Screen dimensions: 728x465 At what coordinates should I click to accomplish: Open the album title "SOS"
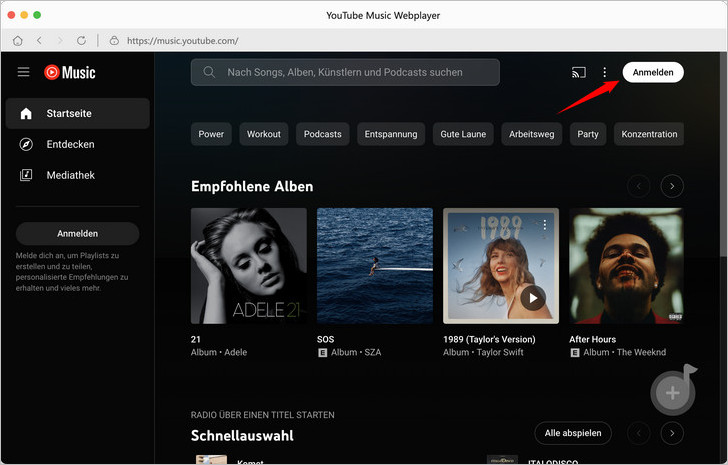[325, 339]
